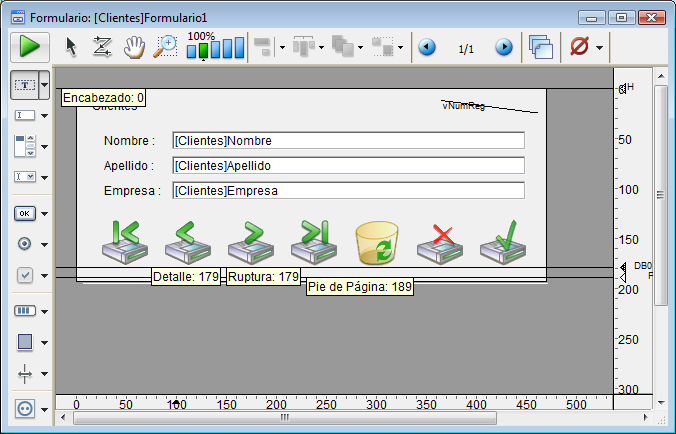Select the [Clientes]Nombre field
Image resolution: width=676 pixels, height=434 pixels.
[348, 141]
